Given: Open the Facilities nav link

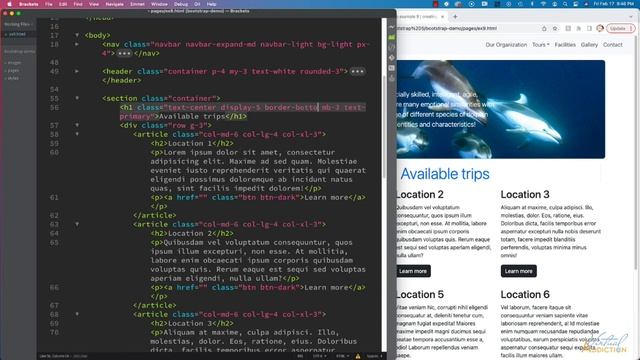Looking at the screenshot, I should (565, 45).
